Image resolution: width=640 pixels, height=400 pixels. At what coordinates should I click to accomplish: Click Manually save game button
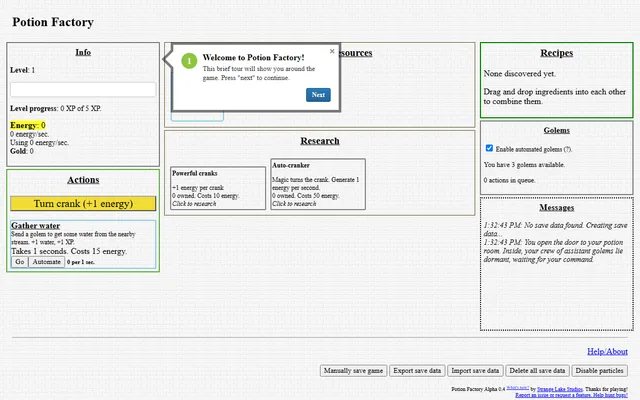tap(353, 371)
